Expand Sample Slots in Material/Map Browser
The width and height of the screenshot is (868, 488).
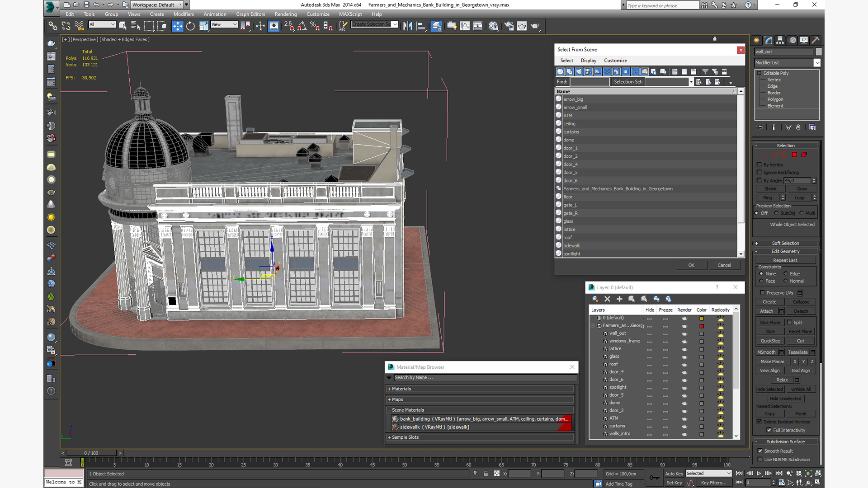pyautogui.click(x=480, y=437)
